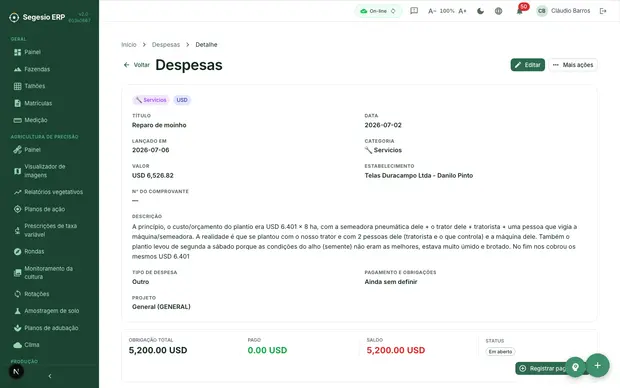The height and width of the screenshot is (388, 620).
Task: Go to Início breadcrumb
Action: [x=129, y=45]
